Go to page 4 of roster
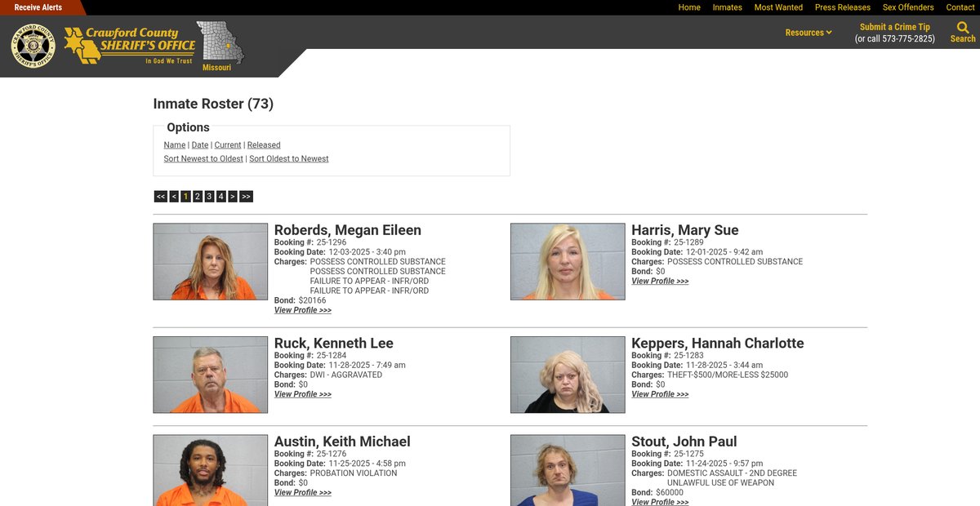980x506 pixels. pyautogui.click(x=220, y=197)
